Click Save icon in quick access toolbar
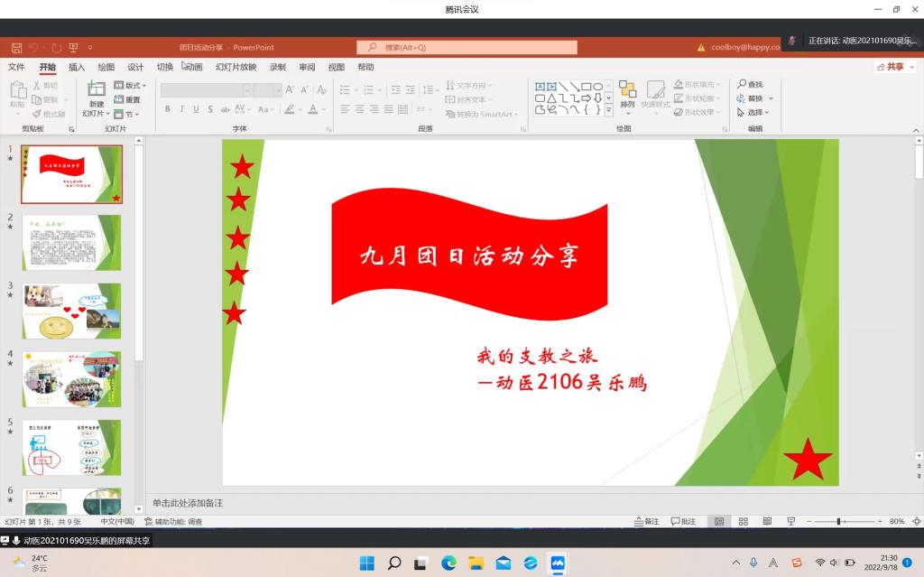This screenshot has height=577, width=924. [x=16, y=48]
